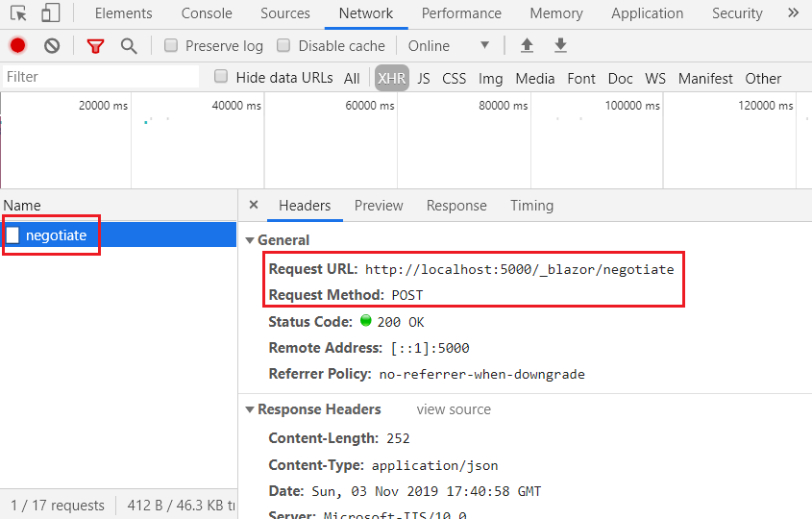Stop recording network log
812x519 pixels.
[x=17, y=45]
